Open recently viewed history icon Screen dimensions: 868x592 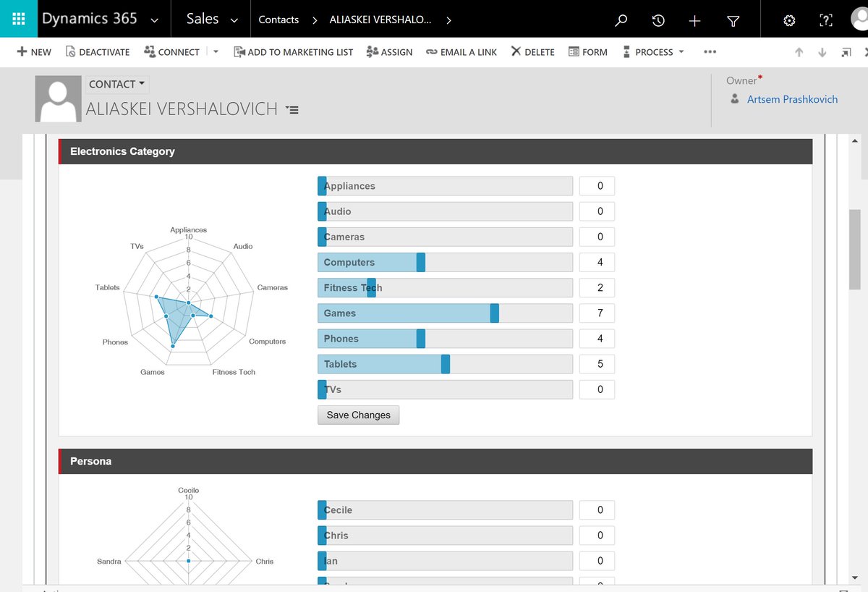tap(658, 20)
